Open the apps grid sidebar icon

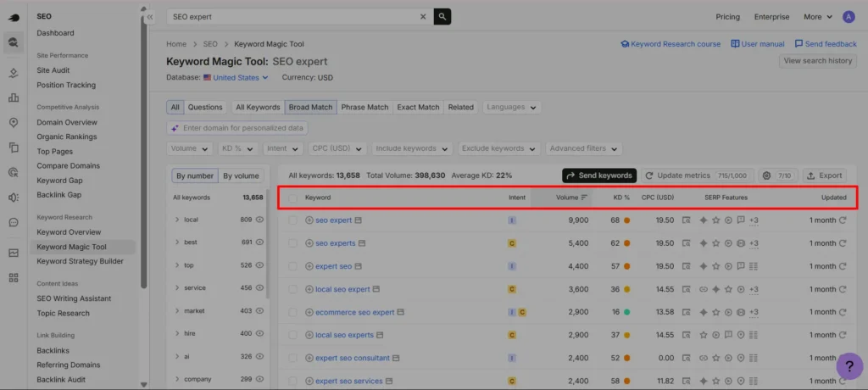click(x=14, y=277)
